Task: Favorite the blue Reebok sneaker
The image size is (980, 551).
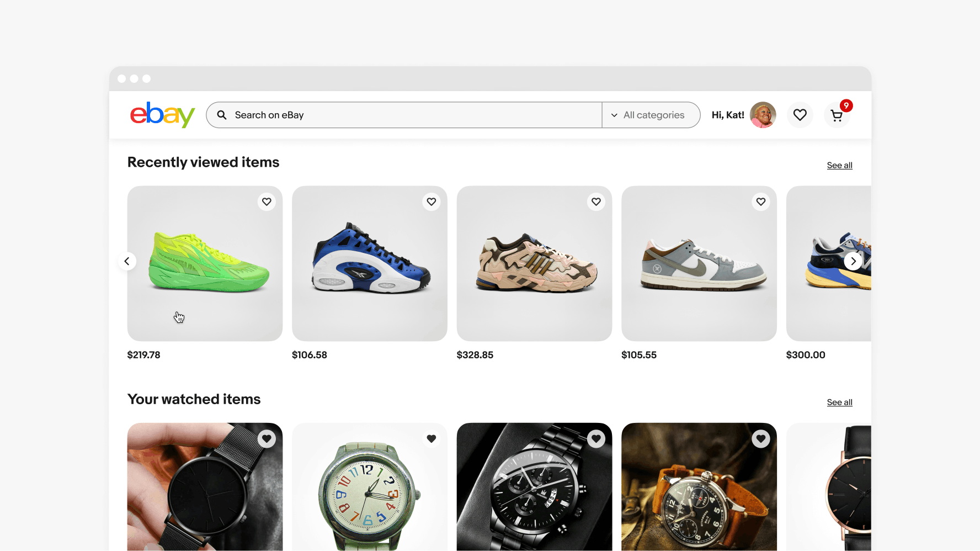Action: point(432,202)
